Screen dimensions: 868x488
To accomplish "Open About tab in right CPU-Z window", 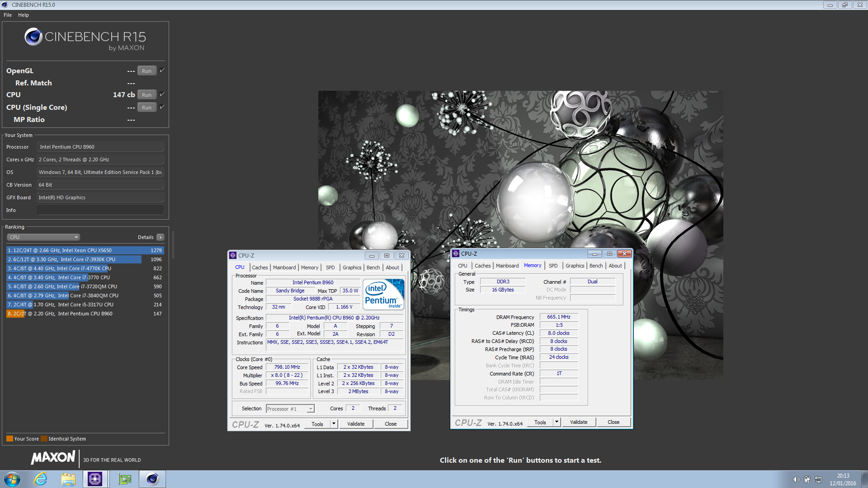I will (x=615, y=266).
